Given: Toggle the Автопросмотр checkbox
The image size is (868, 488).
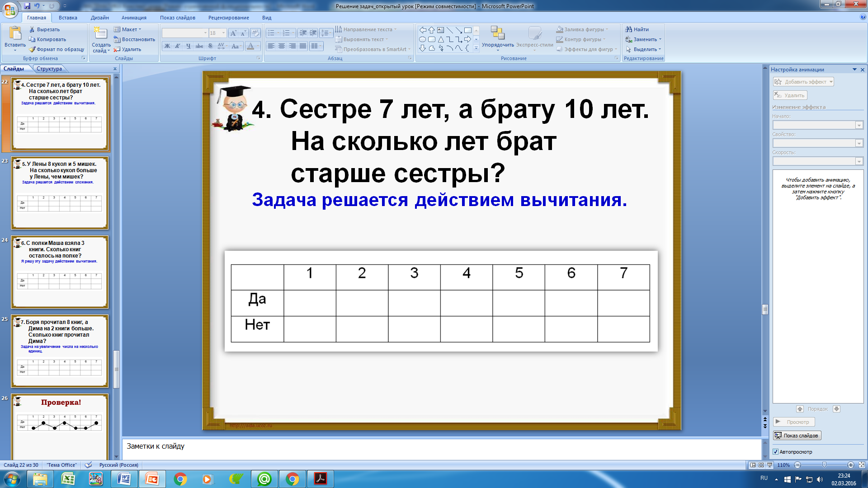Looking at the screenshot, I should (x=775, y=452).
